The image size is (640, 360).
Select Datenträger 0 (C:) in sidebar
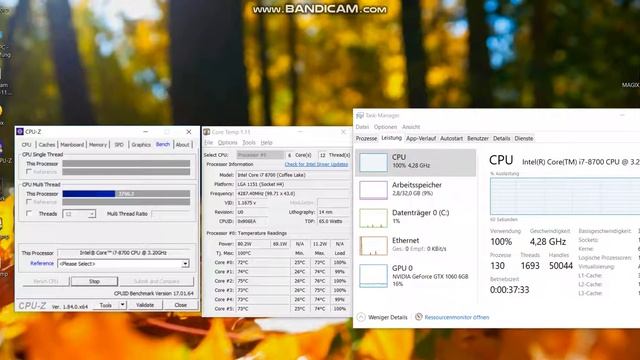pyautogui.click(x=416, y=218)
